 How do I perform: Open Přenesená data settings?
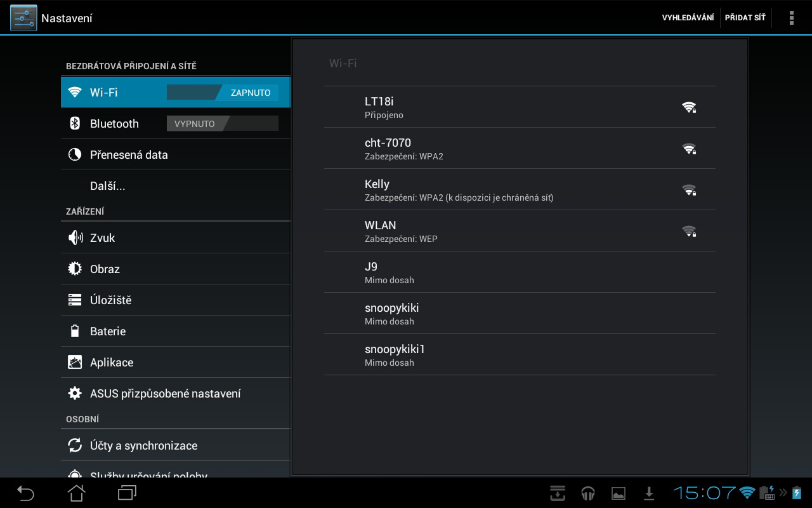click(x=176, y=154)
